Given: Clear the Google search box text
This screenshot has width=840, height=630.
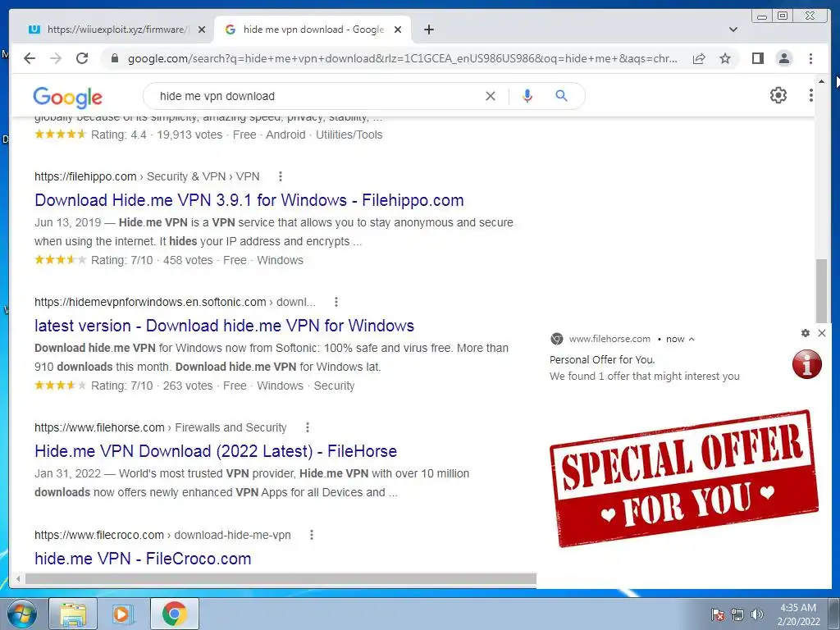Looking at the screenshot, I should click(491, 96).
